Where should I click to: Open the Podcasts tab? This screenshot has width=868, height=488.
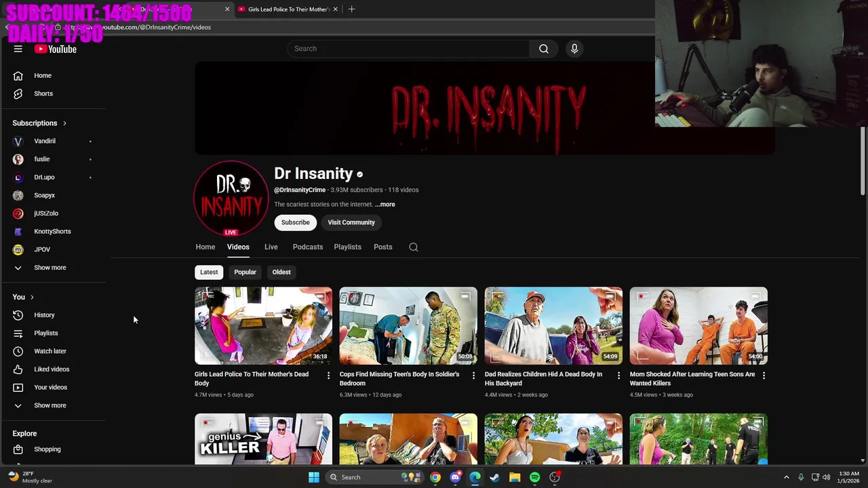coord(308,247)
